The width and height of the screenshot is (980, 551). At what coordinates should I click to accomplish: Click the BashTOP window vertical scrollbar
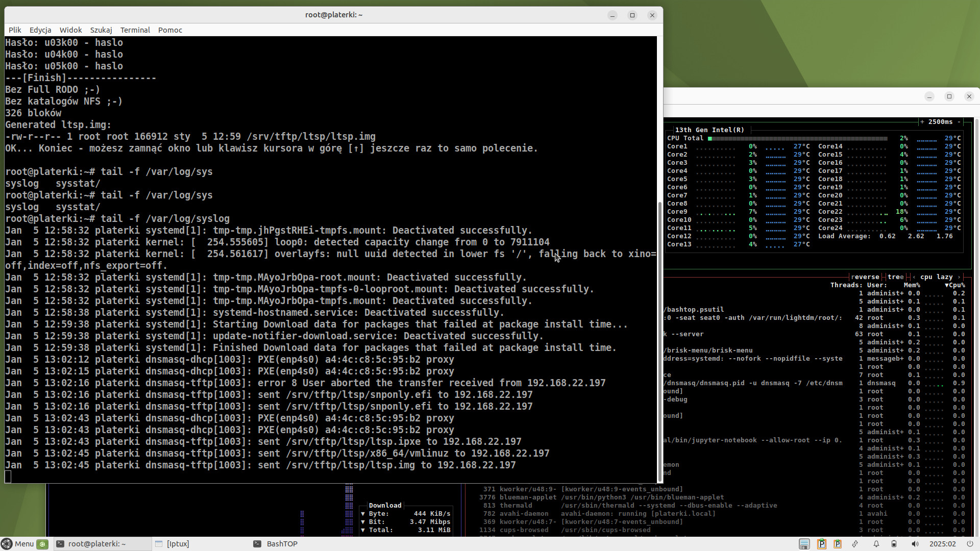[x=976, y=327]
